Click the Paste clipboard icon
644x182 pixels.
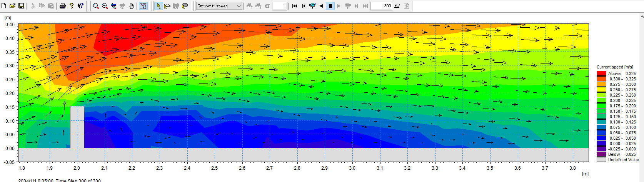click(51, 6)
